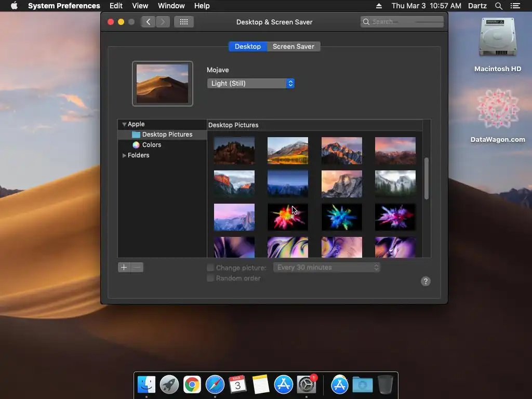Choose the misty forest Yosemite wallpaper
Viewport: 532px width, 399px height.
(x=395, y=184)
